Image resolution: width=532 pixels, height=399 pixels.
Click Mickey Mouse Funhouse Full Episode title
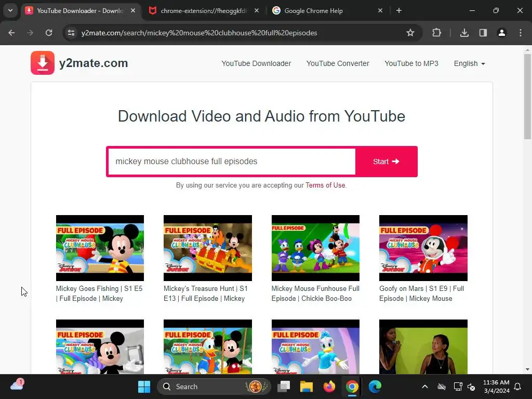315,294
